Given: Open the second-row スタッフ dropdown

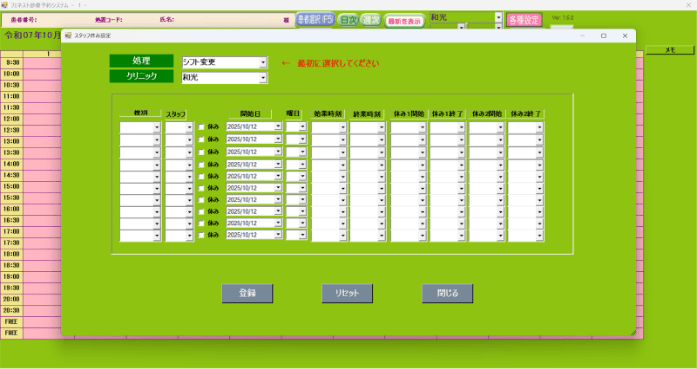Looking at the screenshot, I should pyautogui.click(x=189, y=140).
